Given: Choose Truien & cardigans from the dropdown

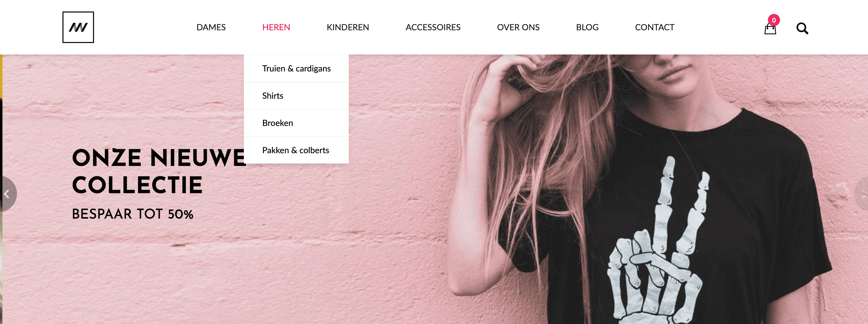Looking at the screenshot, I should (296, 69).
